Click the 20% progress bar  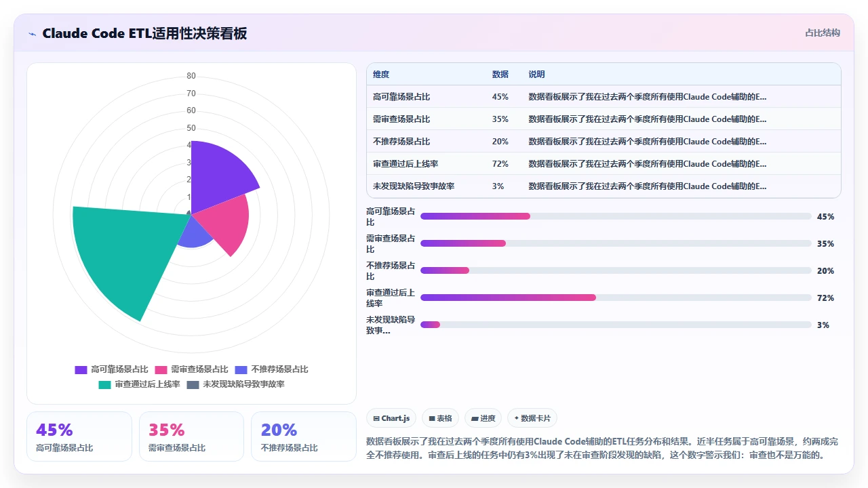616,270
